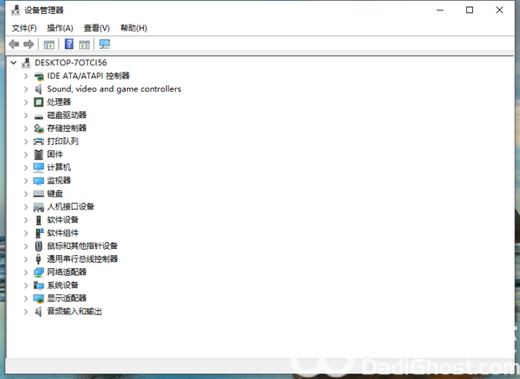This screenshot has height=379, width=520.
Task: Open the 文件(F) menu
Action: pyautogui.click(x=24, y=28)
